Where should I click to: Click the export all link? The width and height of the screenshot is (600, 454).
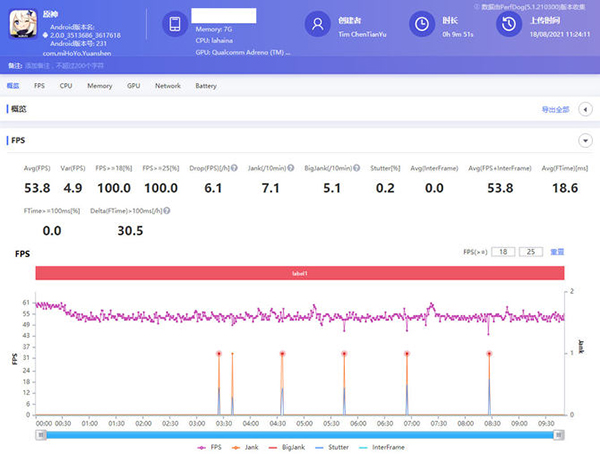pyautogui.click(x=555, y=108)
